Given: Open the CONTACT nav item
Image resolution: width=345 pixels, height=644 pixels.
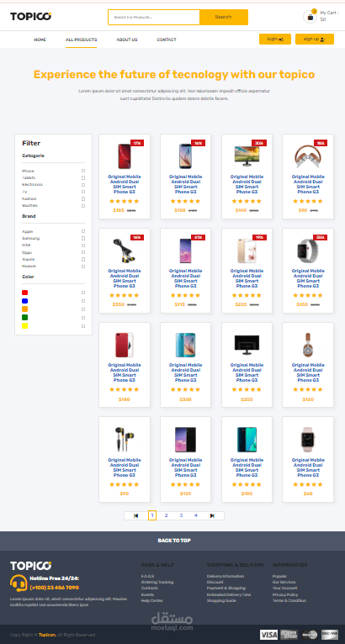Looking at the screenshot, I should pyautogui.click(x=167, y=40).
